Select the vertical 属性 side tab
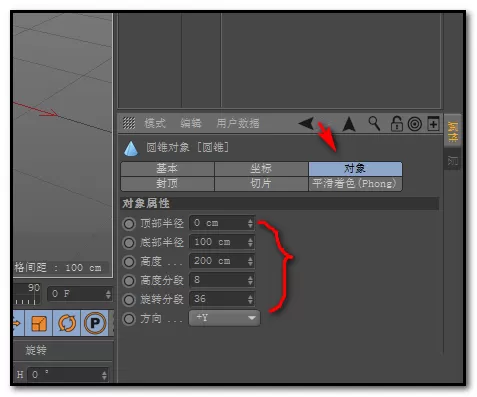This screenshot has width=477, height=397. click(x=453, y=131)
